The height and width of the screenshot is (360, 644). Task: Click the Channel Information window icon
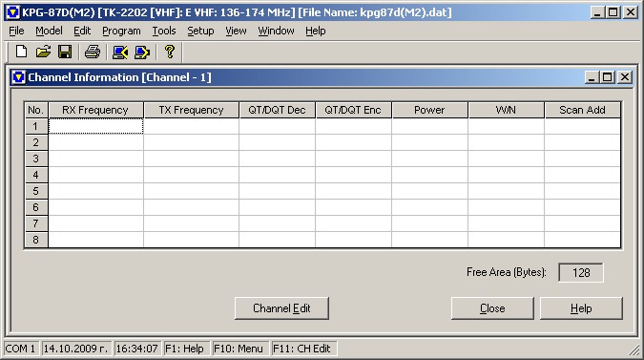click(18, 77)
